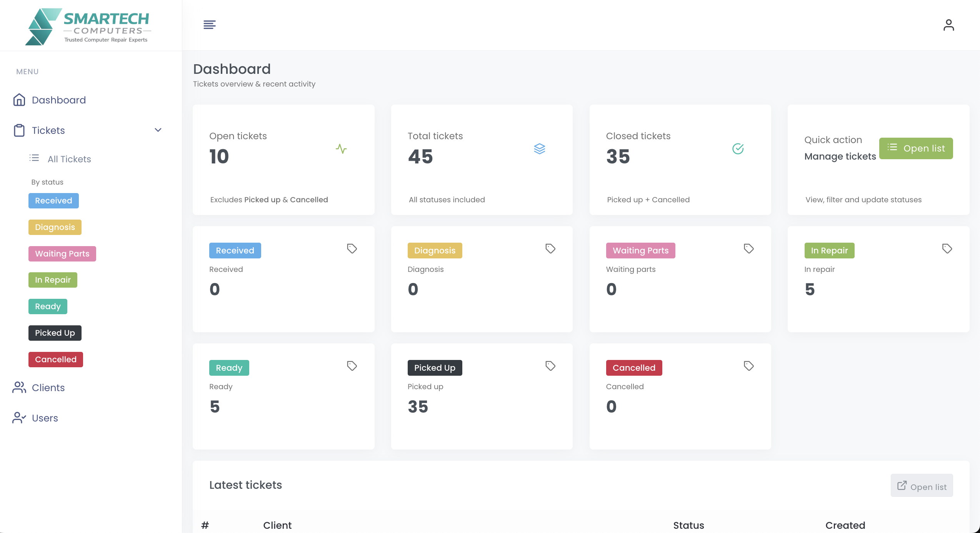Click the Tickets clipboard icon
980x533 pixels.
click(19, 130)
